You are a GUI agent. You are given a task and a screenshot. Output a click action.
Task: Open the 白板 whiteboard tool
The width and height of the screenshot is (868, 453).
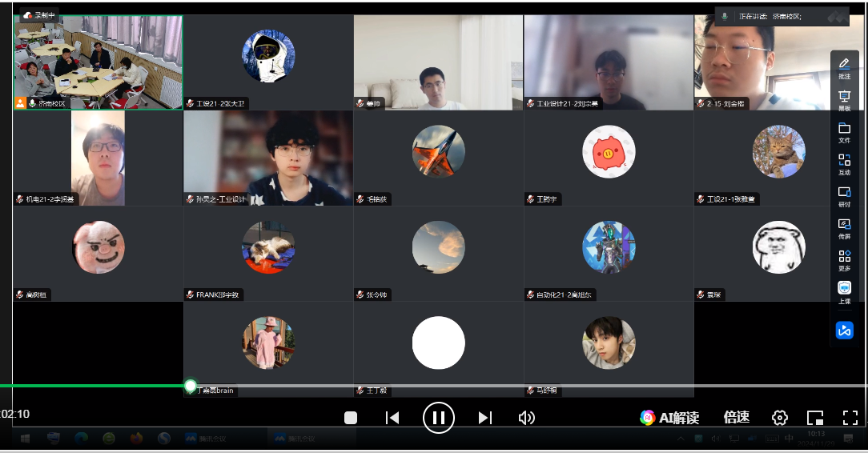[844, 99]
